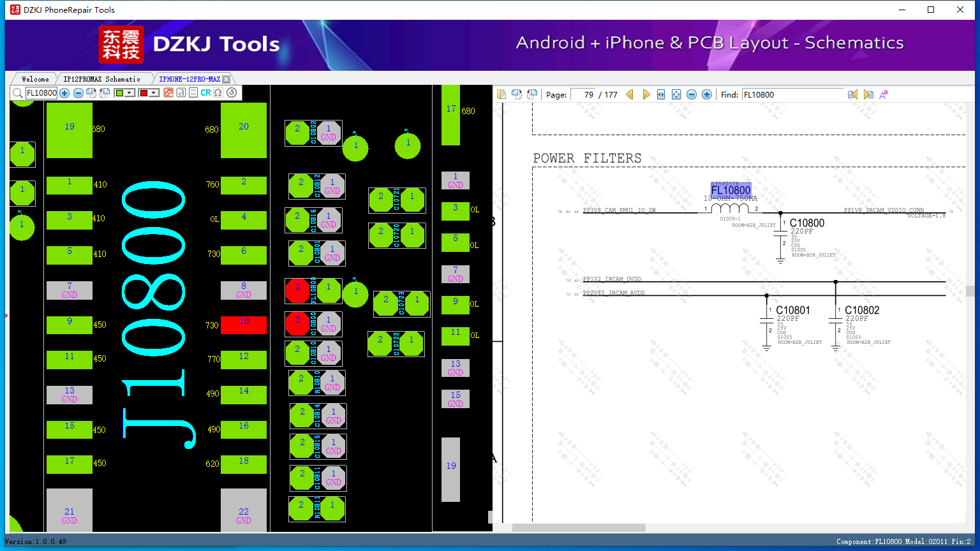
Task: Select the IPHONE-12PRO-MAX tab
Action: click(x=189, y=79)
